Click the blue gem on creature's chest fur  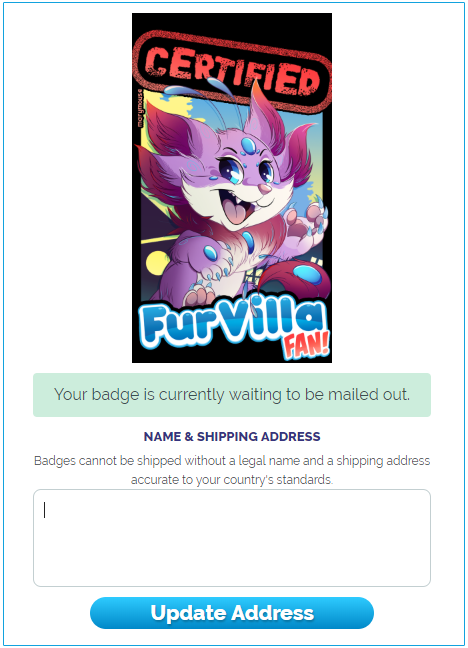coord(248,243)
